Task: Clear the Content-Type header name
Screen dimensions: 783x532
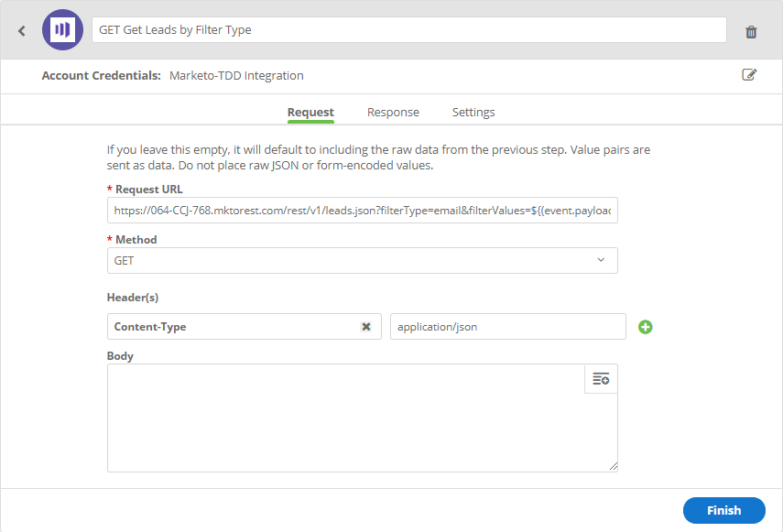Action: tap(366, 327)
